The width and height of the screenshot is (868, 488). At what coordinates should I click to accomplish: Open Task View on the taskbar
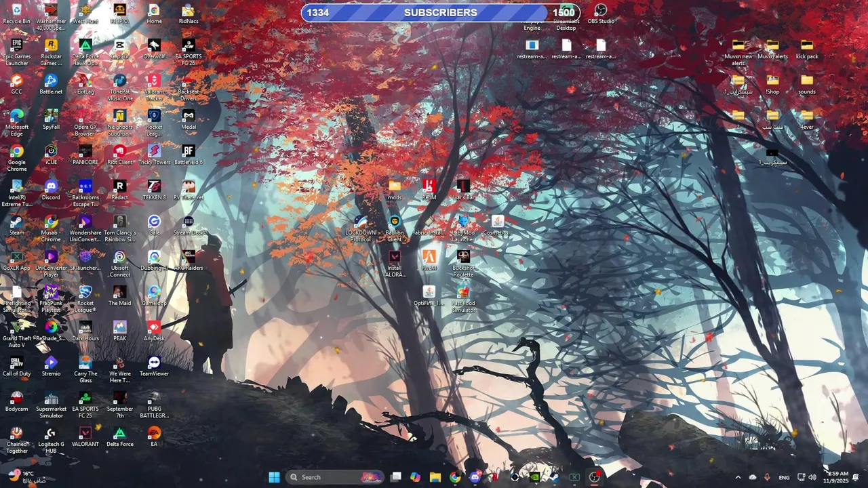396,477
